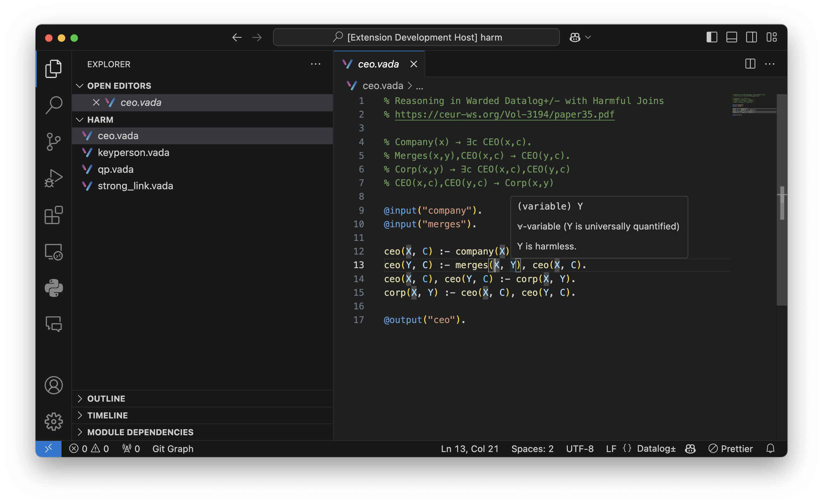
Task: Change indentation via Spaces: 2
Action: pyautogui.click(x=532, y=449)
